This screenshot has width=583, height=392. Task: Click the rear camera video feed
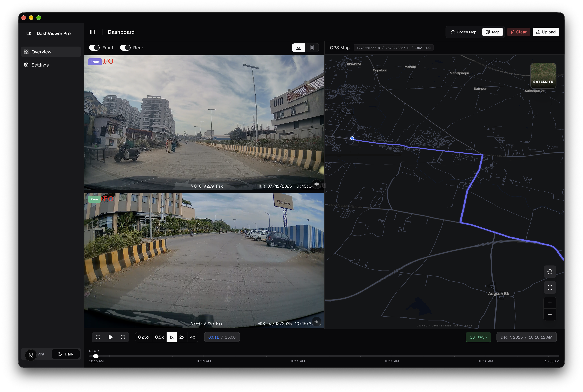coord(204,261)
